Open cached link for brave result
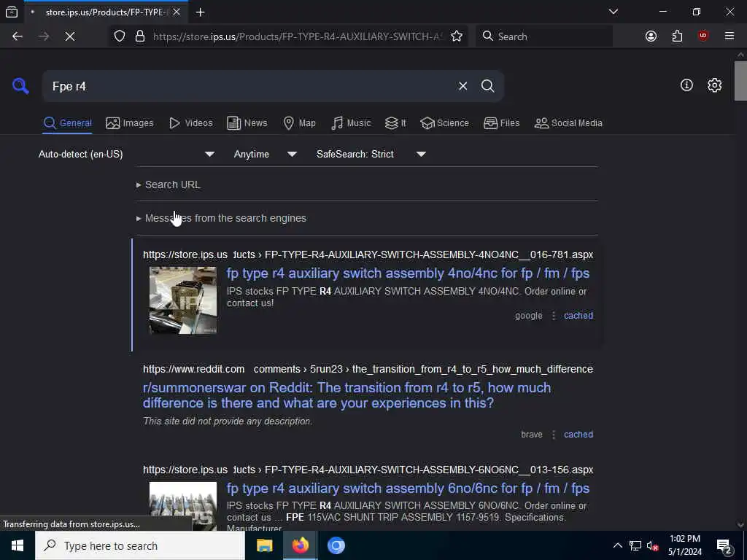The image size is (747, 560). coord(578,435)
